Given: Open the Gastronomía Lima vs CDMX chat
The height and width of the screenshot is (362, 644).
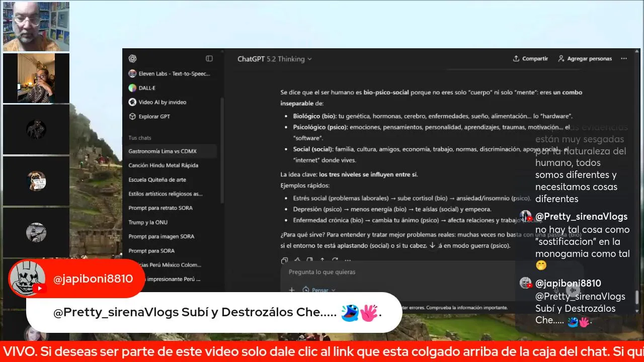Looking at the screenshot, I should [x=171, y=151].
